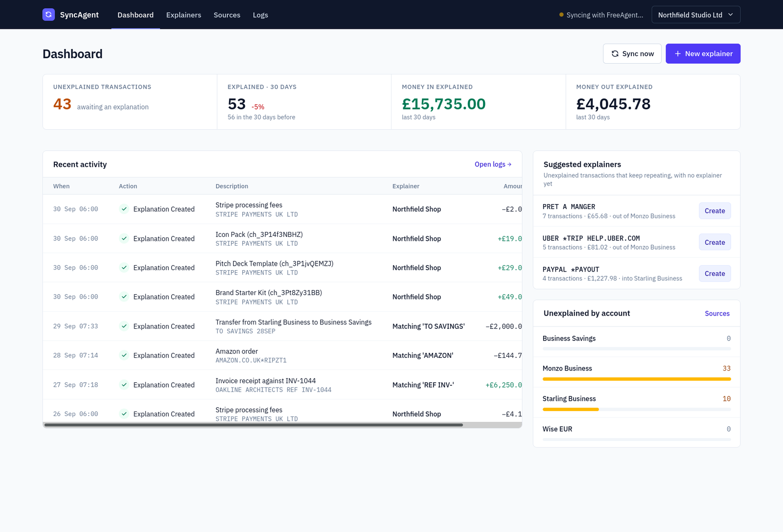Click the Monzo Business progress bar
Viewport: 783px width, 532px height.
click(x=637, y=379)
